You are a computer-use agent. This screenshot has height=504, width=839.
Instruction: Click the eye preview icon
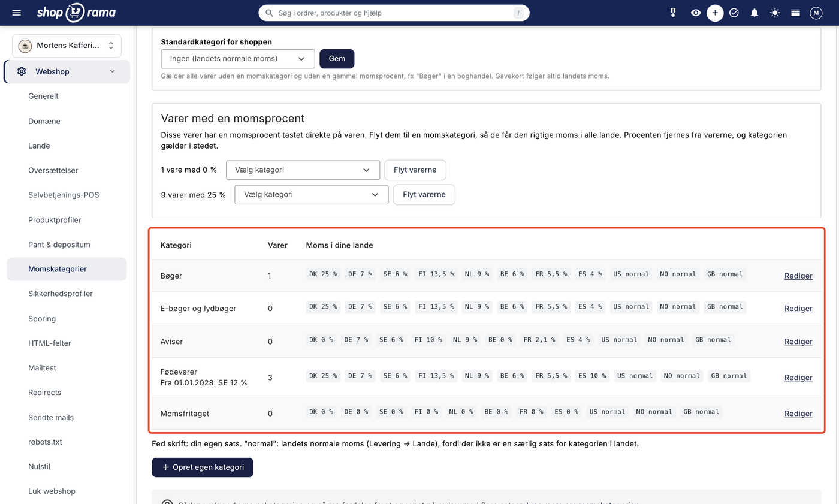(695, 13)
